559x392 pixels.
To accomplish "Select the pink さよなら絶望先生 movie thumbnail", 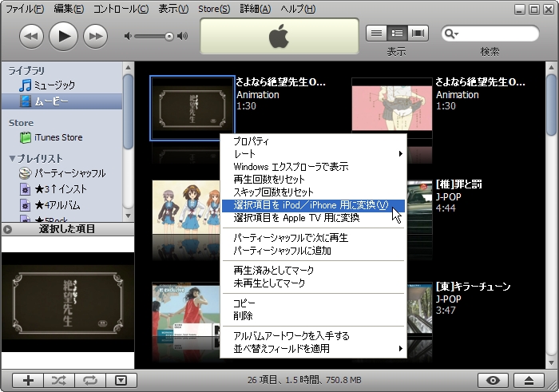I will pyautogui.click(x=392, y=109).
